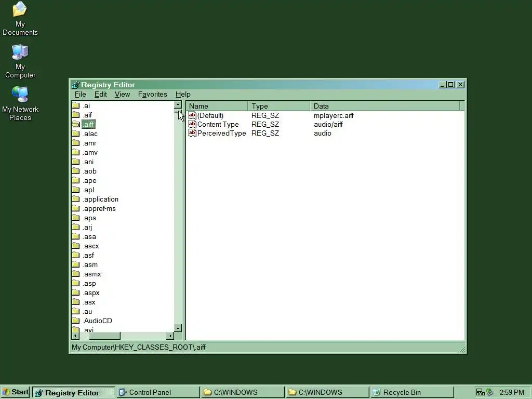The image size is (532, 399).
Task: Switch to first C:\WINDOWS taskbar button
Action: [243, 393]
